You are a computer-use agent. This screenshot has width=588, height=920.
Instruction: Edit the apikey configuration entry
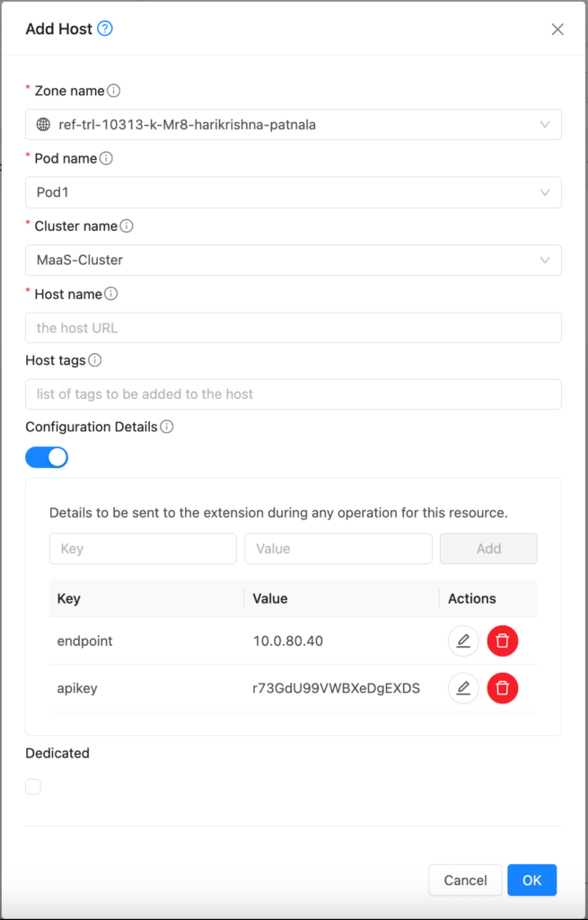[x=463, y=688]
